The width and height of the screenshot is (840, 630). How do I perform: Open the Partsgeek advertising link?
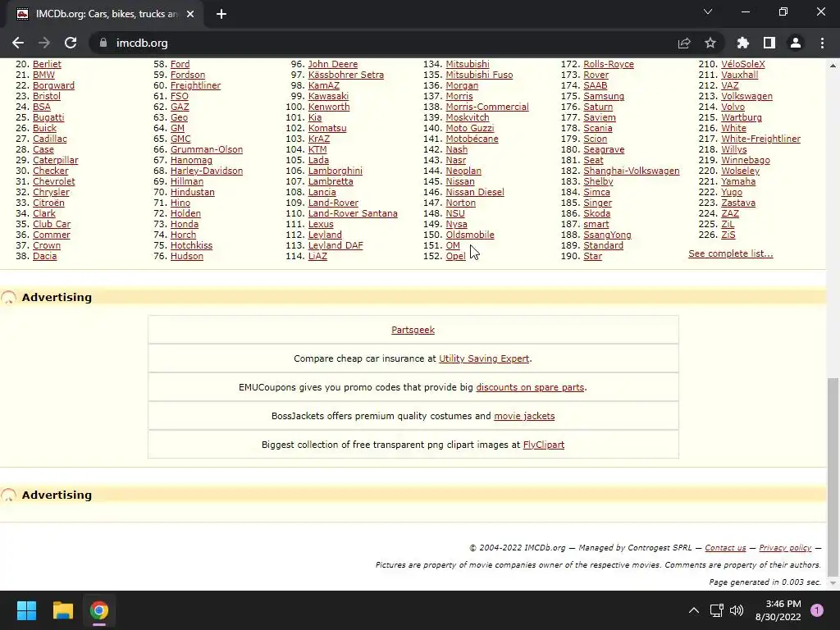413,330
